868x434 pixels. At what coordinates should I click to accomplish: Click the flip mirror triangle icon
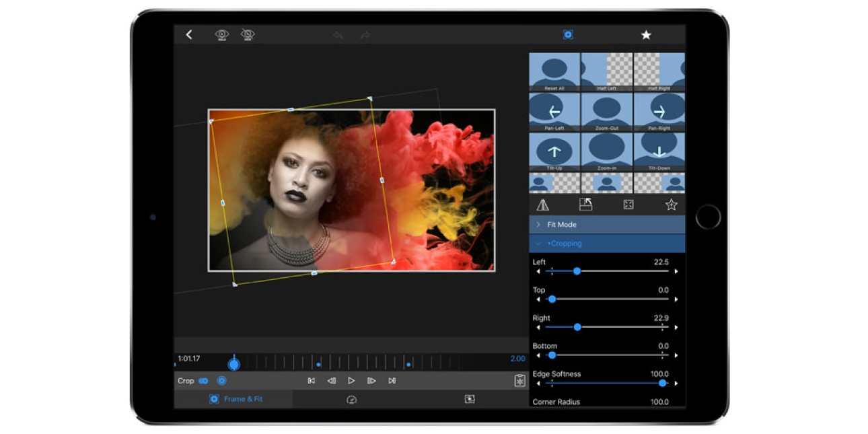point(543,205)
